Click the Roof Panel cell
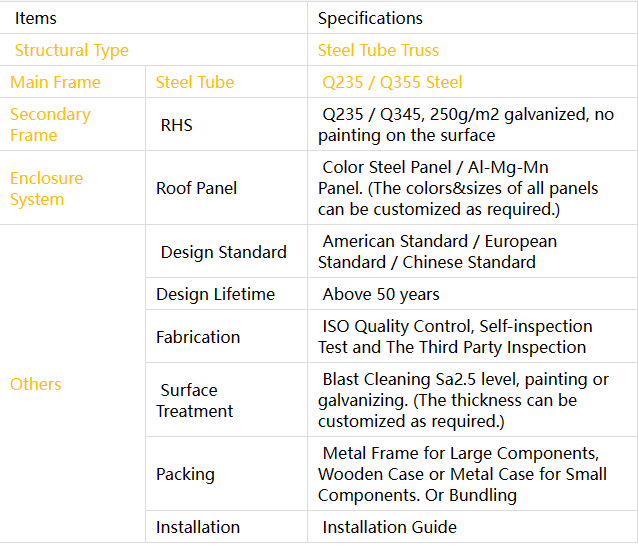638x546 pixels. [x=196, y=188]
